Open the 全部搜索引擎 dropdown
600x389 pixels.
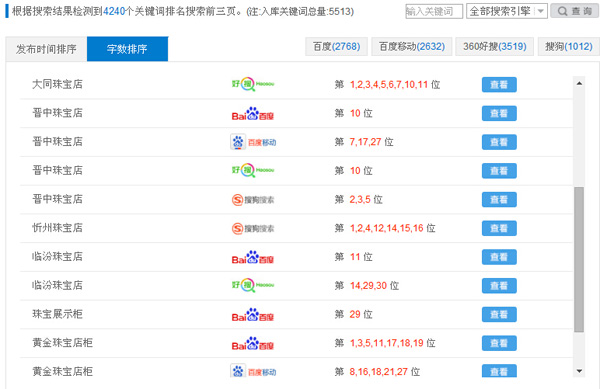[x=507, y=11]
